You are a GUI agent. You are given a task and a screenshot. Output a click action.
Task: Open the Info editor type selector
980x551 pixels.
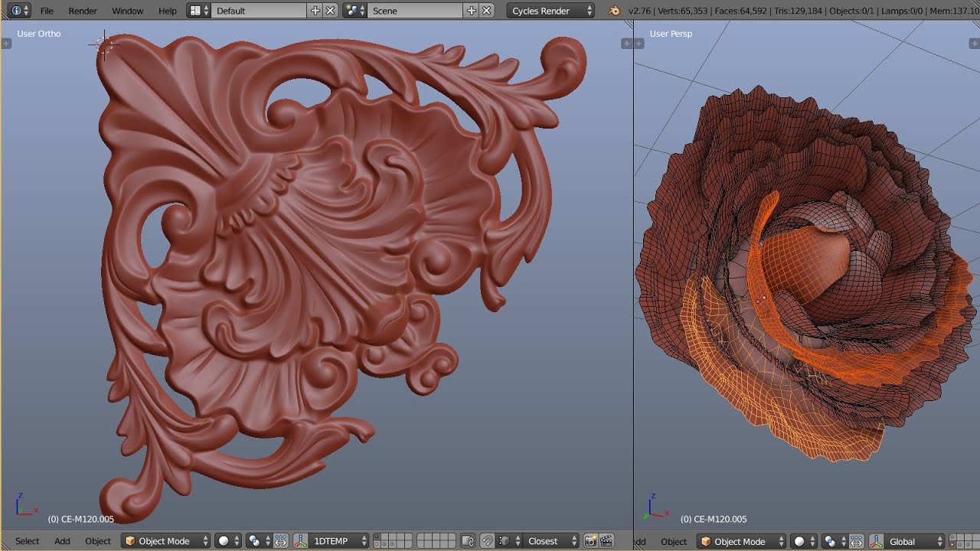coord(20,11)
